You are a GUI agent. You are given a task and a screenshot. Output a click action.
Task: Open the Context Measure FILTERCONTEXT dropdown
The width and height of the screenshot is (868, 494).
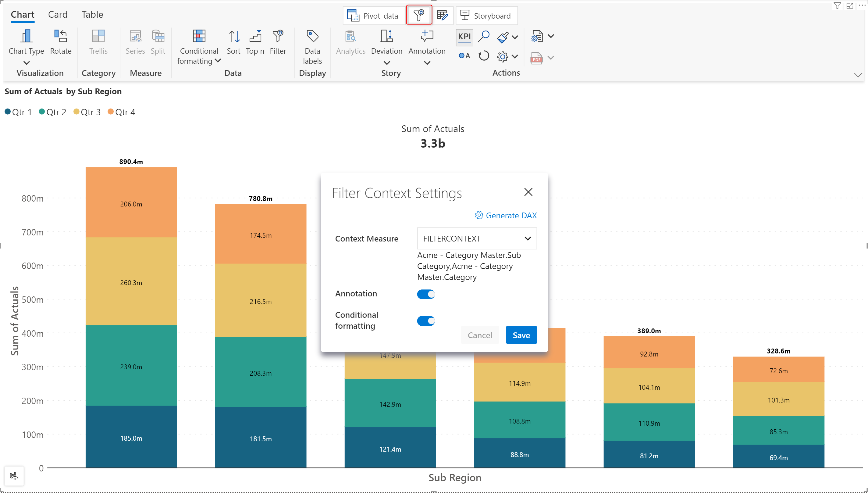tap(476, 238)
